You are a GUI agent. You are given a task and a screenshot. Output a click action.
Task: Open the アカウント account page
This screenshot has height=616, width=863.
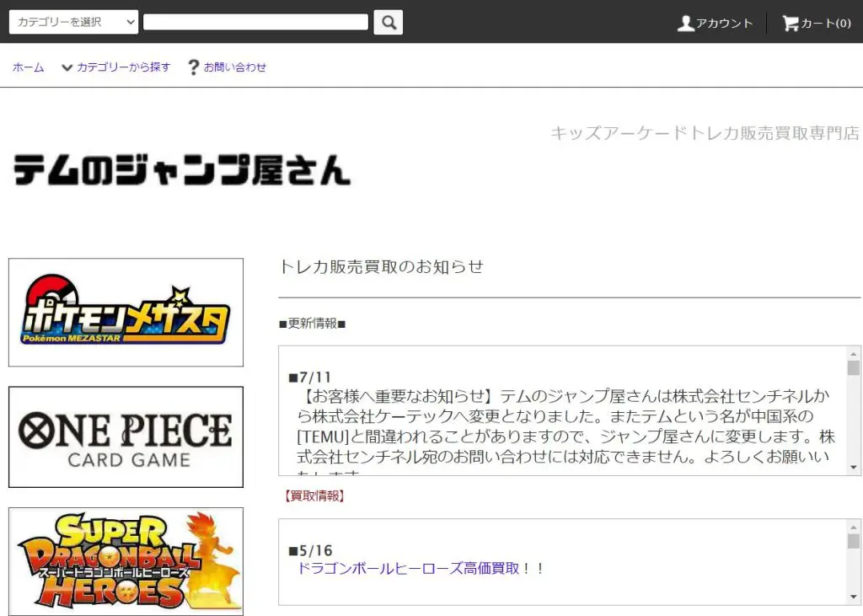pos(715,23)
